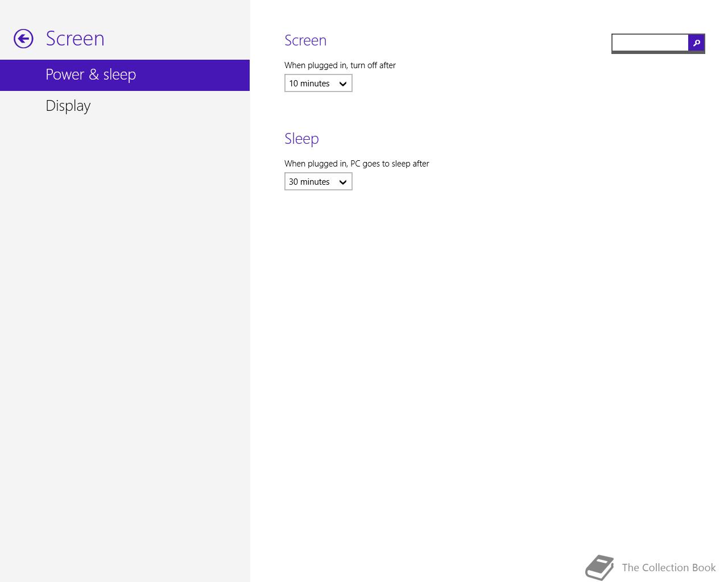
Task: Go back using the circled arrow icon
Action: click(23, 39)
